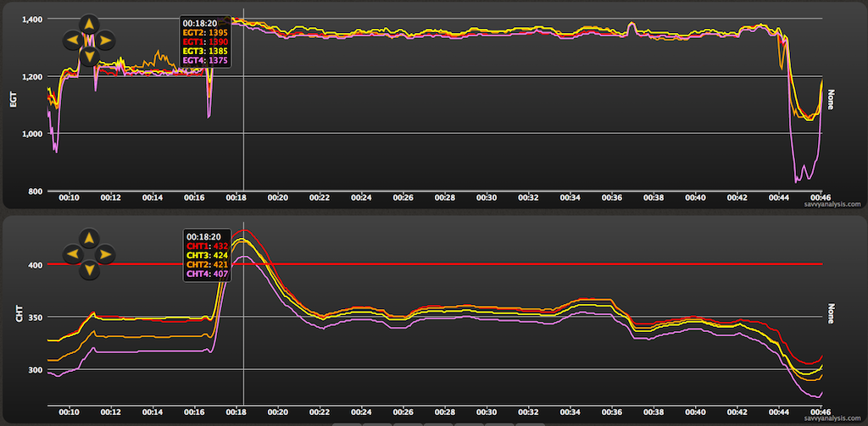Select the EGT2 1395 entry in tooltip
This screenshot has height=426, width=868.
click(x=204, y=32)
